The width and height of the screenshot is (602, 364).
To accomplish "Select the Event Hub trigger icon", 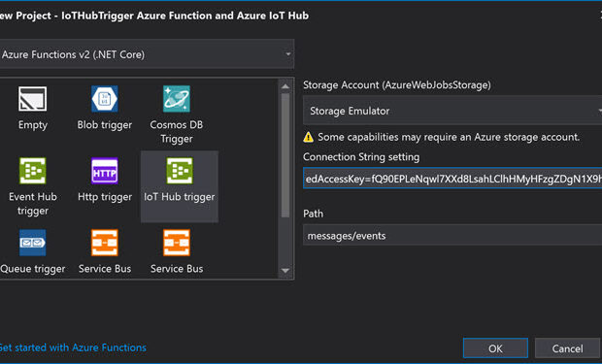I will [x=33, y=171].
